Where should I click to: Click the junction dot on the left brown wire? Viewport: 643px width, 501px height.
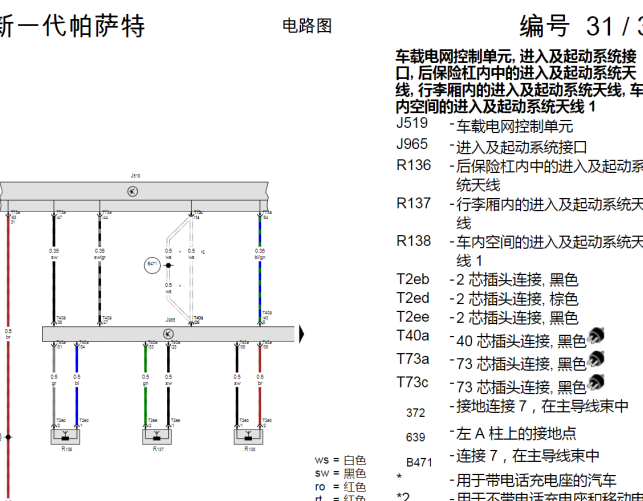8,437
